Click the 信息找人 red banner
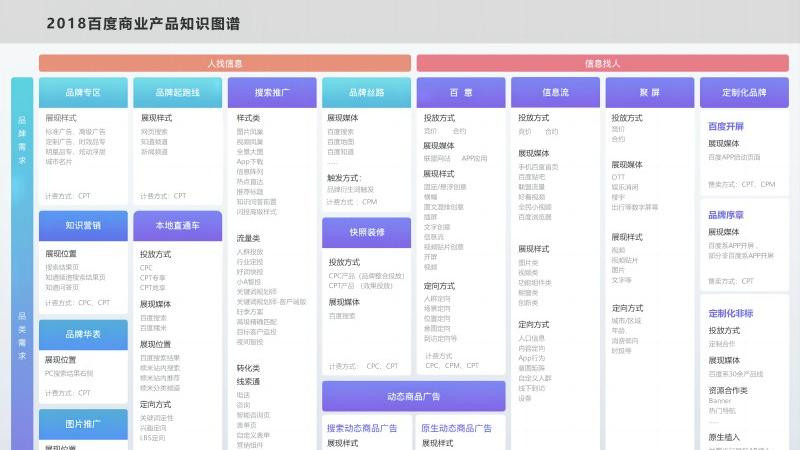This screenshot has width=800, height=450. 603,63
